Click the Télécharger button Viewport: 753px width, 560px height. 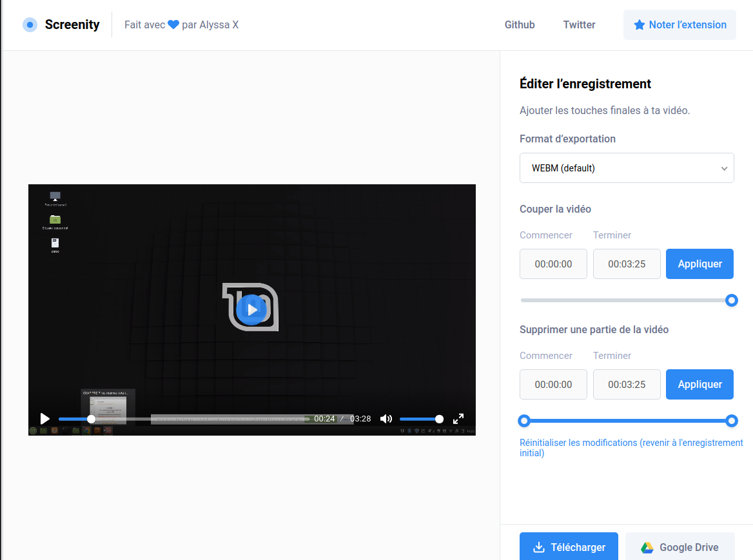tap(569, 546)
